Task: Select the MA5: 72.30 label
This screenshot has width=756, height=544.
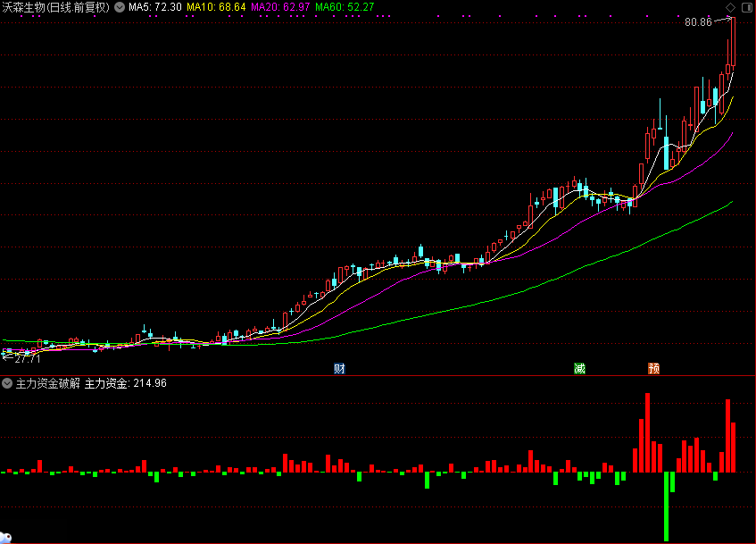Action: (155, 7)
